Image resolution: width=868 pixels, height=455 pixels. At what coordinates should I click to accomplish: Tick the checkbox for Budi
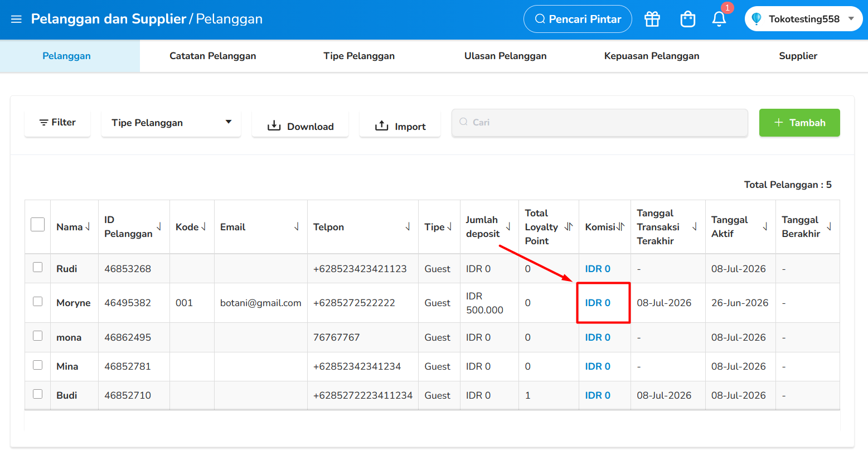click(x=37, y=394)
